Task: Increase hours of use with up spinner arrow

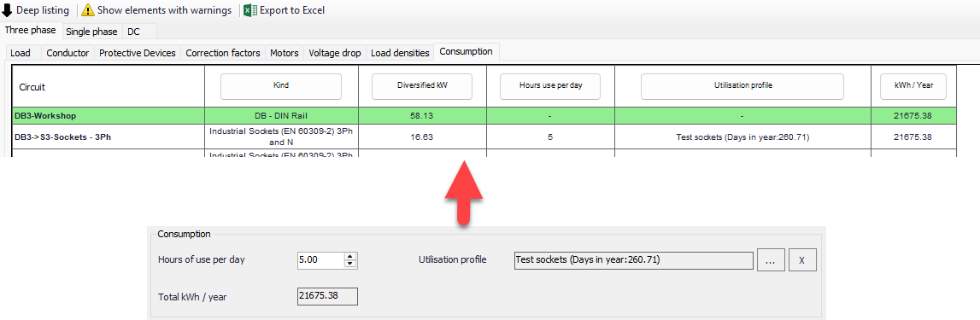Action: [x=350, y=256]
